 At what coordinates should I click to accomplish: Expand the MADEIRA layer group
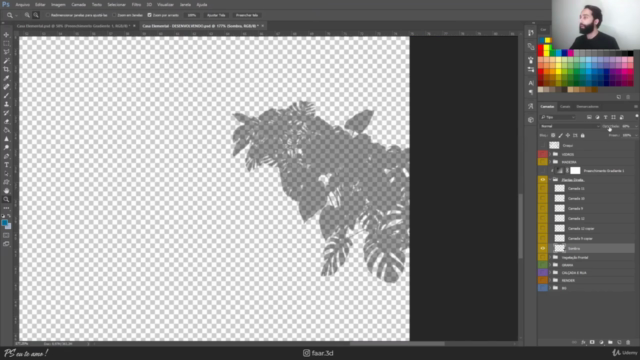point(550,162)
